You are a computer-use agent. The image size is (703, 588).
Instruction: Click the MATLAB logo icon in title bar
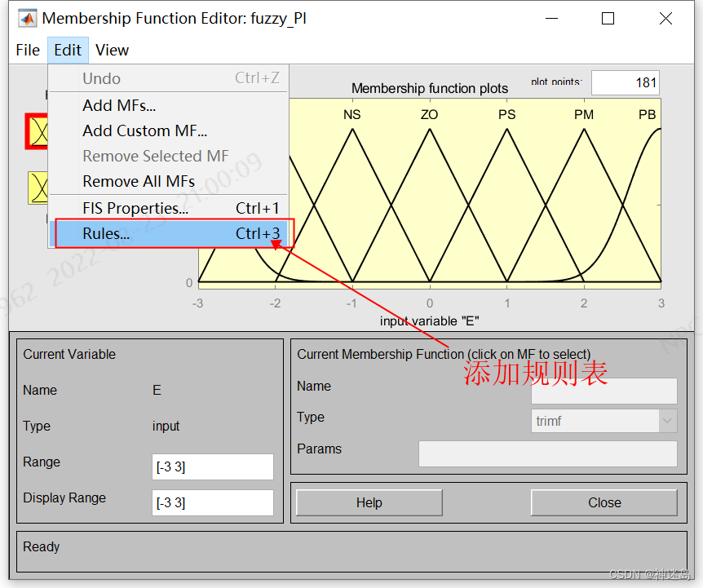pos(28,19)
